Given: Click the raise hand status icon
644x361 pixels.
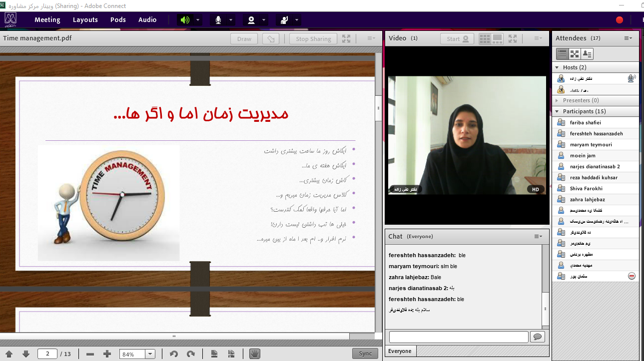Looking at the screenshot, I should click(284, 20).
